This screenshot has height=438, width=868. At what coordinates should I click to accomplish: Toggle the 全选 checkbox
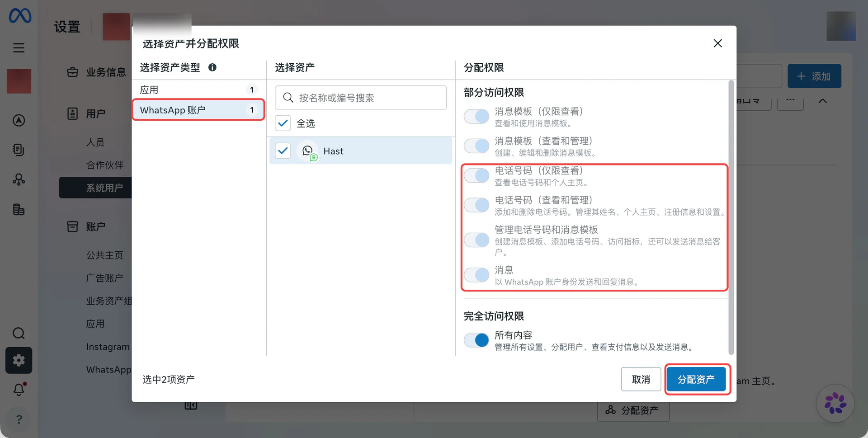(x=283, y=123)
